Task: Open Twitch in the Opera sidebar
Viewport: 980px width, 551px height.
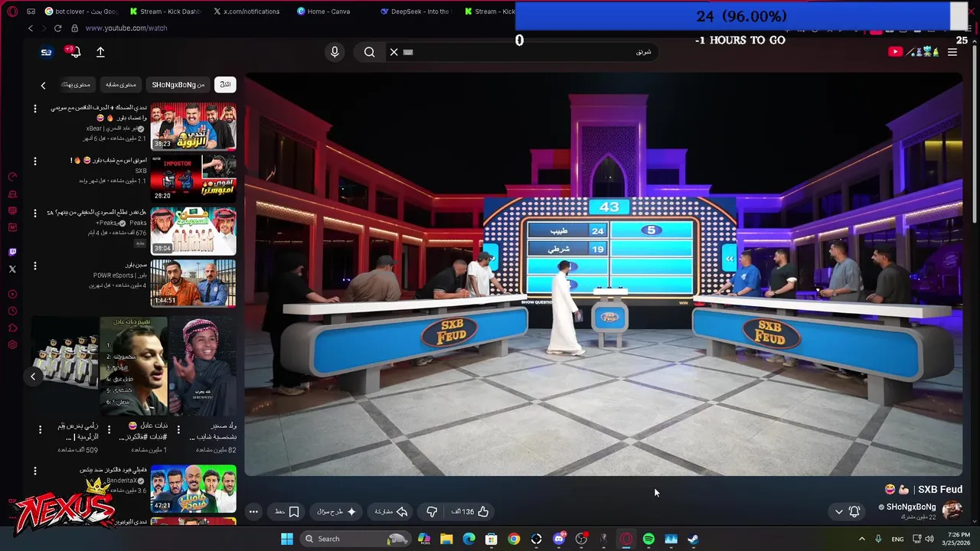Action: point(12,252)
